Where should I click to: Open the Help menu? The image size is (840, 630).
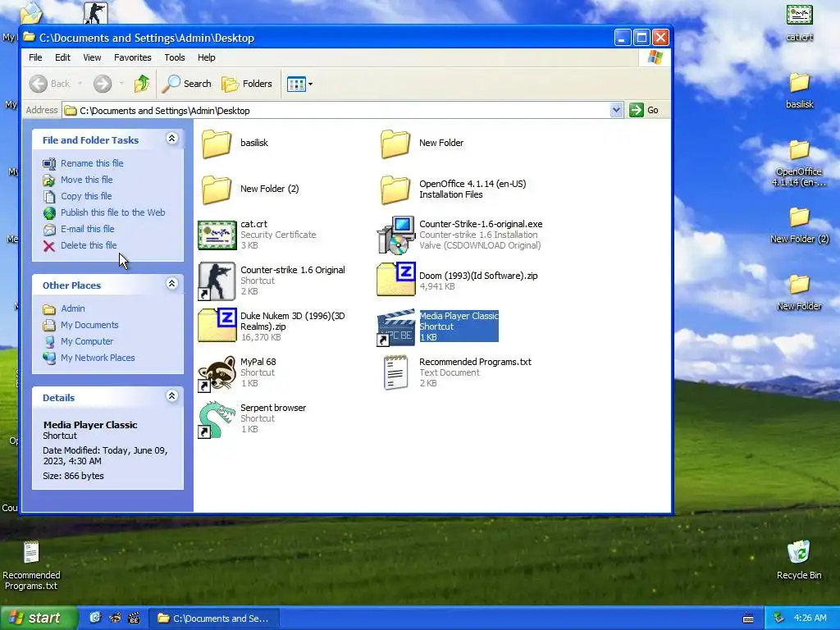tap(206, 57)
